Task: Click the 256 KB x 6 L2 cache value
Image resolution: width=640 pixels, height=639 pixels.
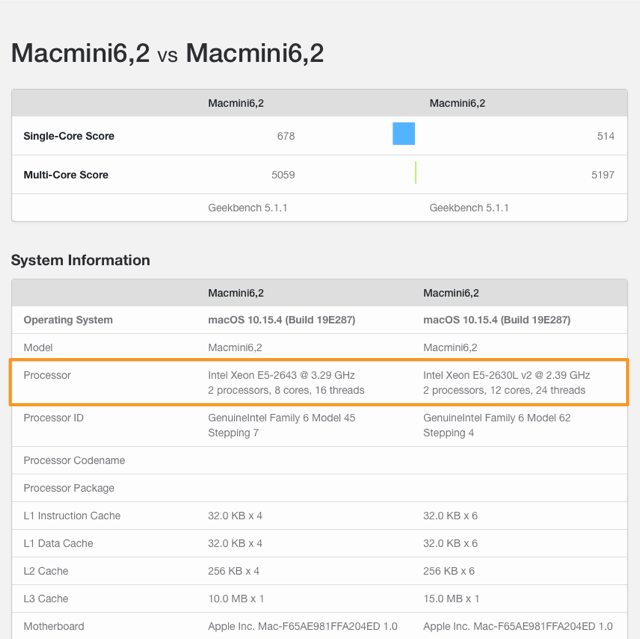Action: click(449, 571)
